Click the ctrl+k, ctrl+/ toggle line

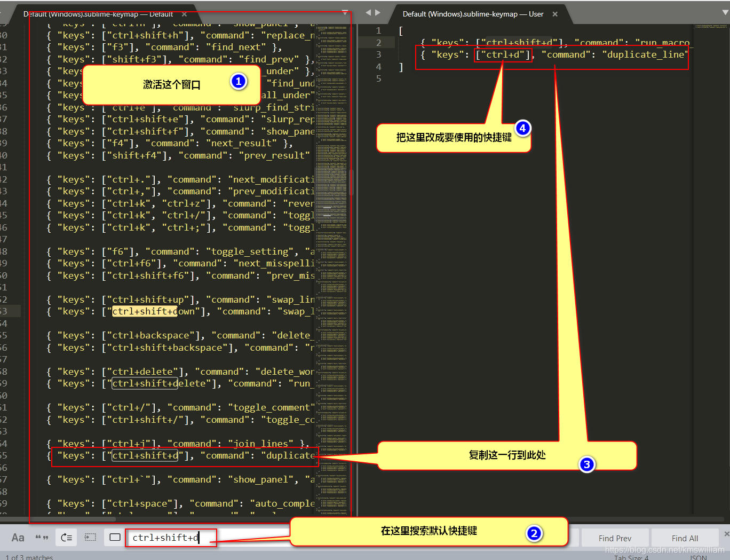[x=180, y=215]
